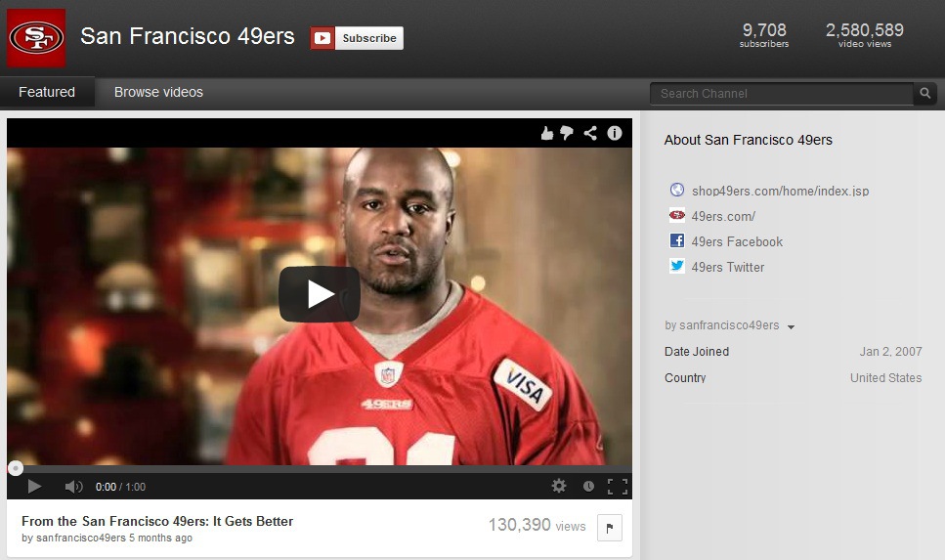Toggle fullscreen mode on the player
Viewport: 945px width, 560px height.
tap(618, 487)
